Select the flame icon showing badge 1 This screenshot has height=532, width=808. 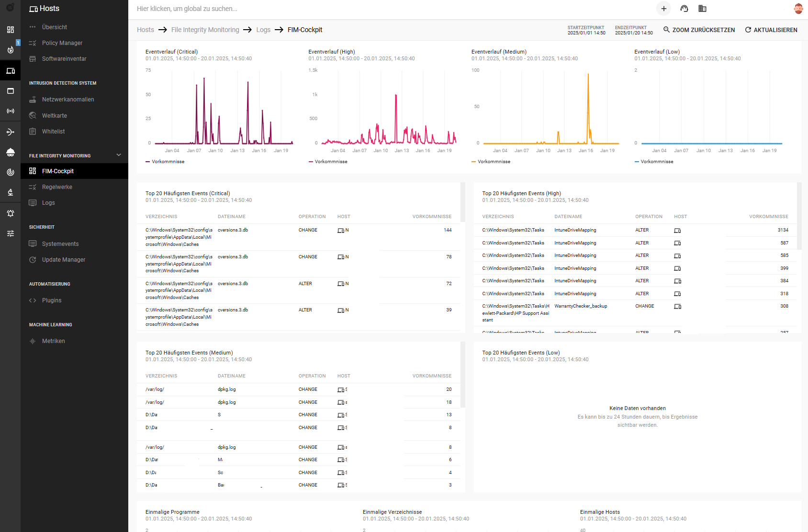click(10, 49)
